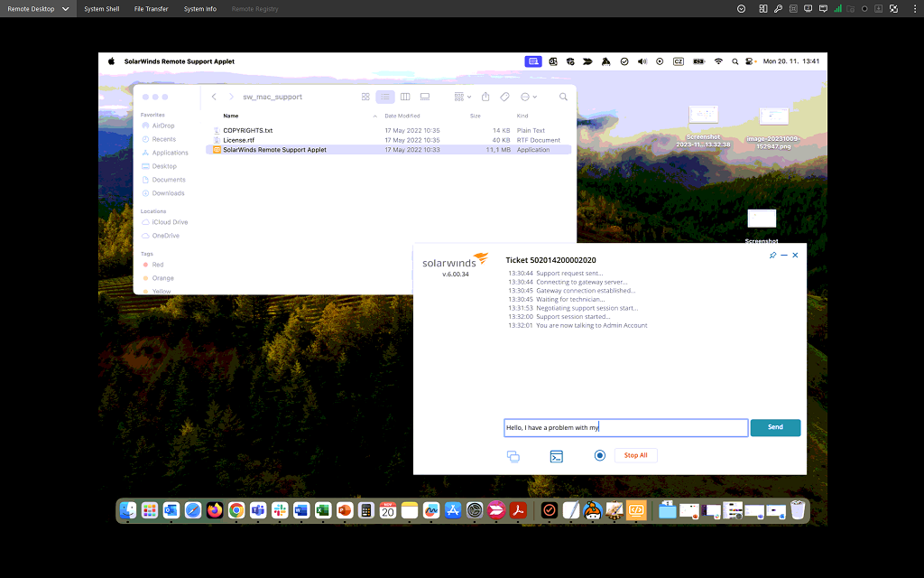Open Finder search with the magnifier icon

(x=563, y=97)
